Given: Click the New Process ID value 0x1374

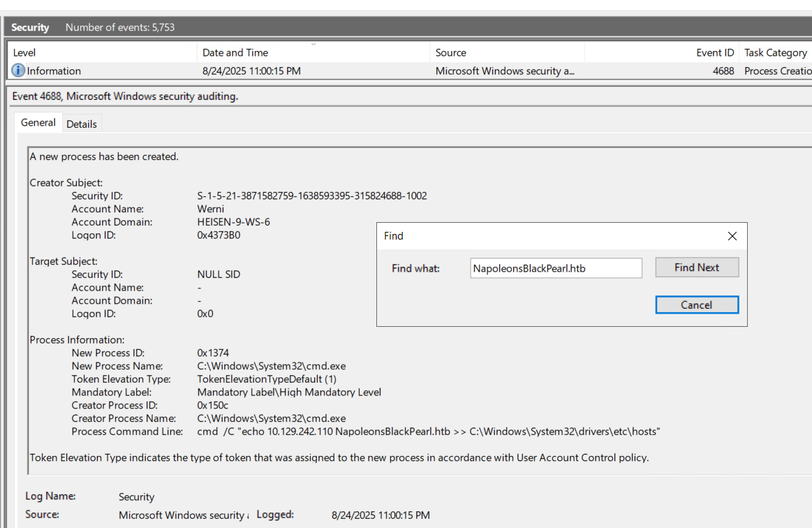Looking at the screenshot, I should pyautogui.click(x=213, y=353).
